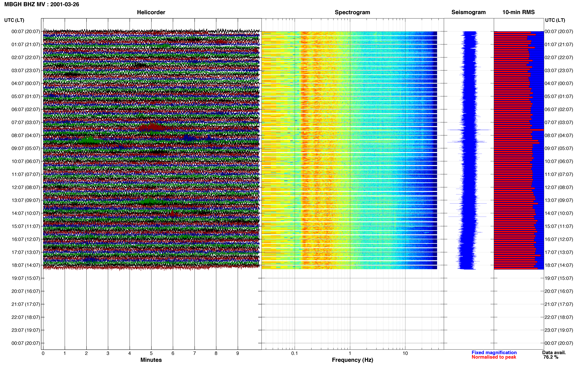
Task: Click left time label '06:07 (02:07)'
Action: coord(26,109)
